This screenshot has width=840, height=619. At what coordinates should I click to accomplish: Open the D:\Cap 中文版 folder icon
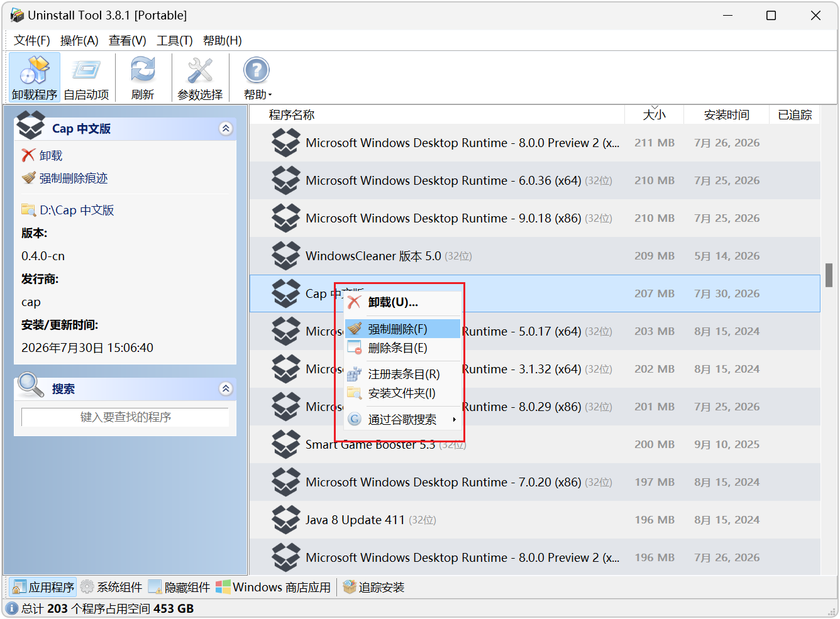coord(28,210)
